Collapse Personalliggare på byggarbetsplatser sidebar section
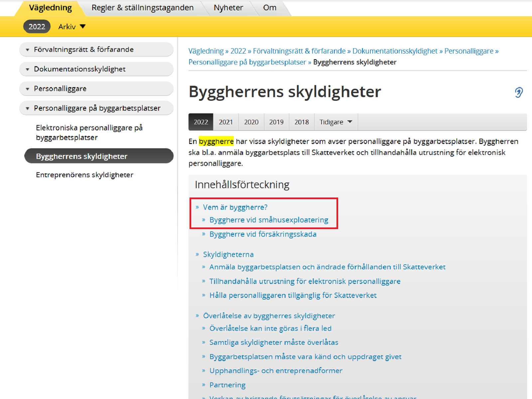The height and width of the screenshot is (399, 532). (96, 108)
